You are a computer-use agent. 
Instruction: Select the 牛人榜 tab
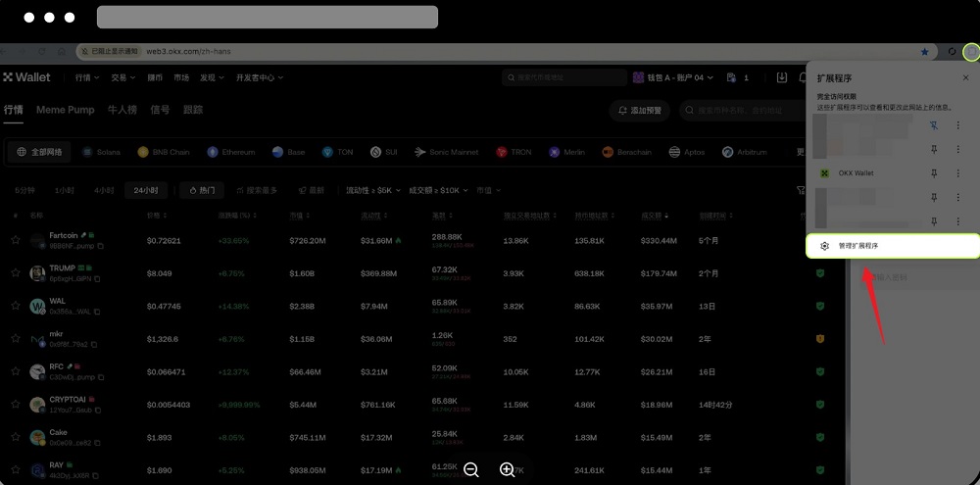click(122, 110)
